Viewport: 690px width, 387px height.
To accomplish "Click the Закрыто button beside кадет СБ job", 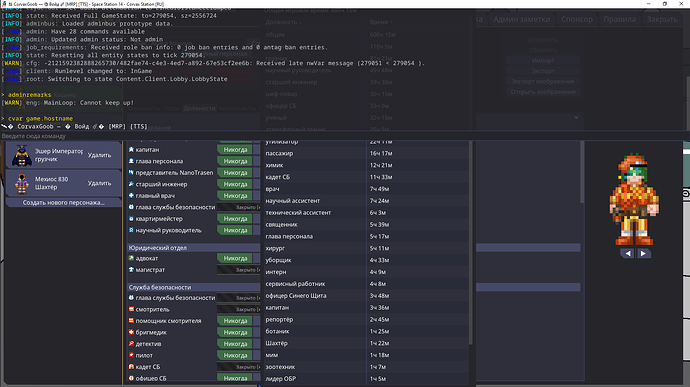I will click(x=239, y=366).
